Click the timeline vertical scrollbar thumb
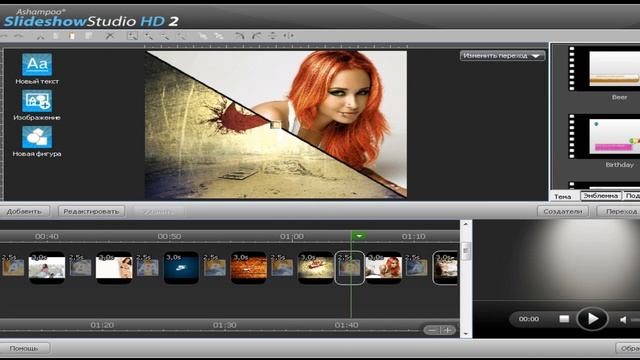The height and width of the screenshot is (360, 640). coord(466,251)
